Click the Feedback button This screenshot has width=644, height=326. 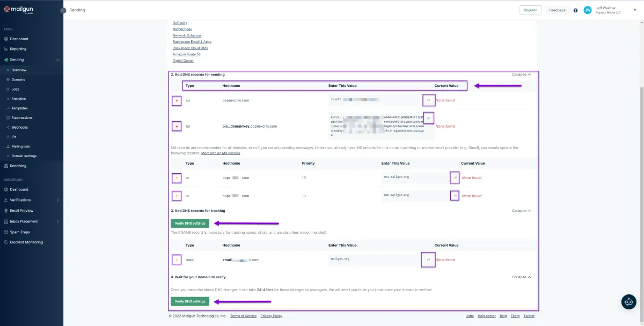(557, 10)
